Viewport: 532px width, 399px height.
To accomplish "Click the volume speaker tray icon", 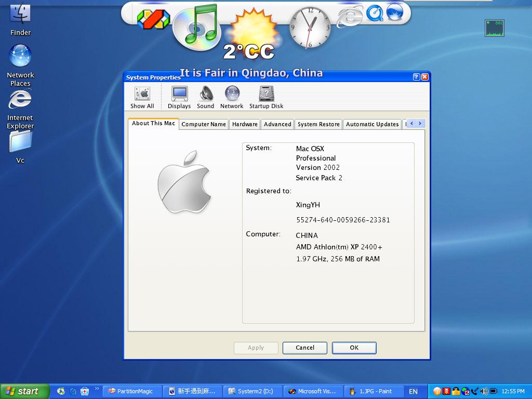I will coord(484,391).
